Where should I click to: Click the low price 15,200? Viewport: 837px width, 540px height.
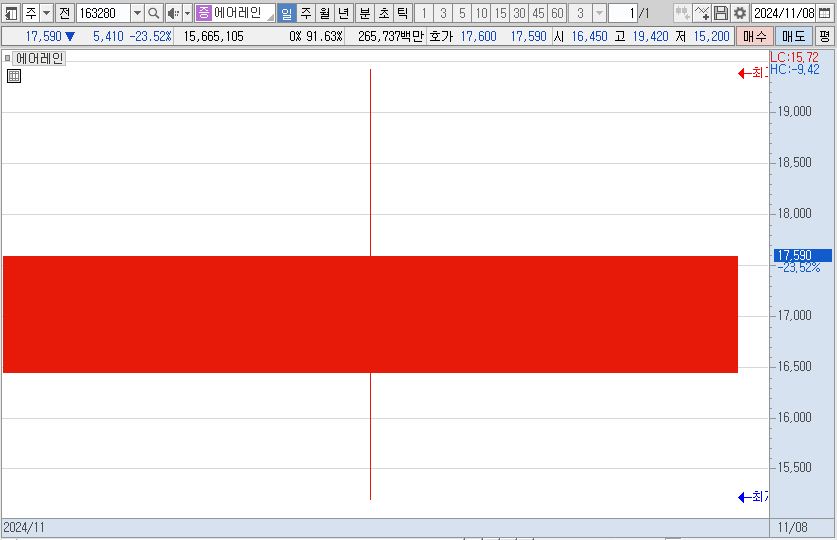click(712, 36)
